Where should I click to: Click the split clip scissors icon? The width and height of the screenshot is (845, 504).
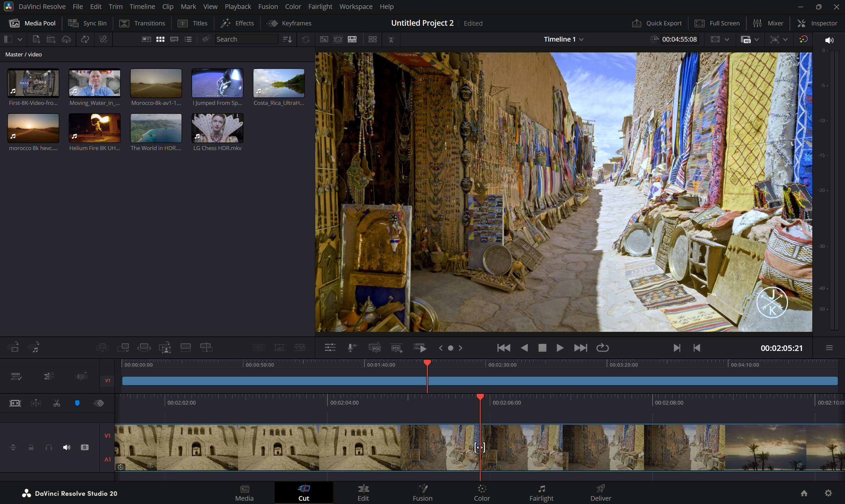[56, 403]
